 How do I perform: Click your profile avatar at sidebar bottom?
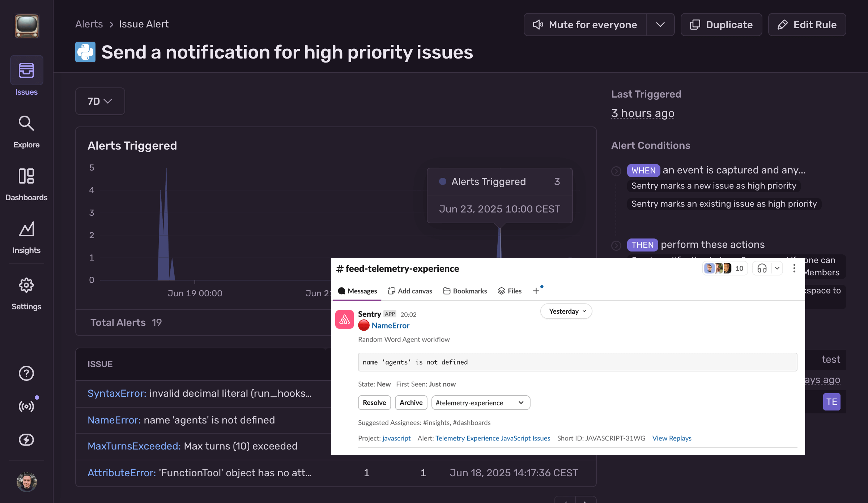(x=26, y=482)
